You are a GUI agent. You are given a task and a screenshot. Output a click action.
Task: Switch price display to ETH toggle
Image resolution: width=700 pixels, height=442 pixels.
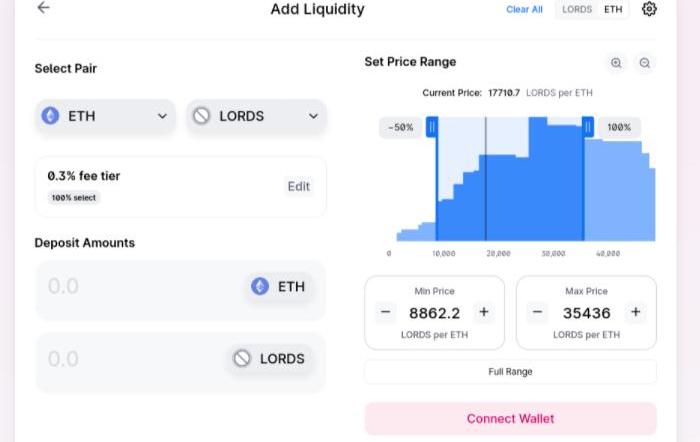point(613,9)
